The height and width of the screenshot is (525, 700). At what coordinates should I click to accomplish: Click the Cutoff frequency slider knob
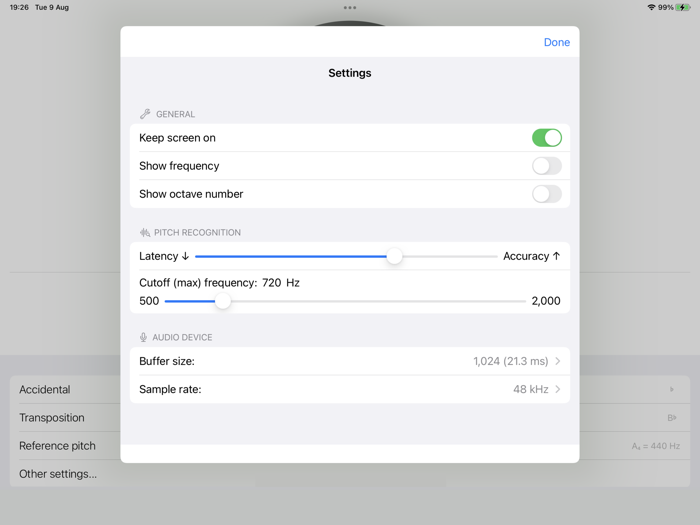tap(223, 301)
